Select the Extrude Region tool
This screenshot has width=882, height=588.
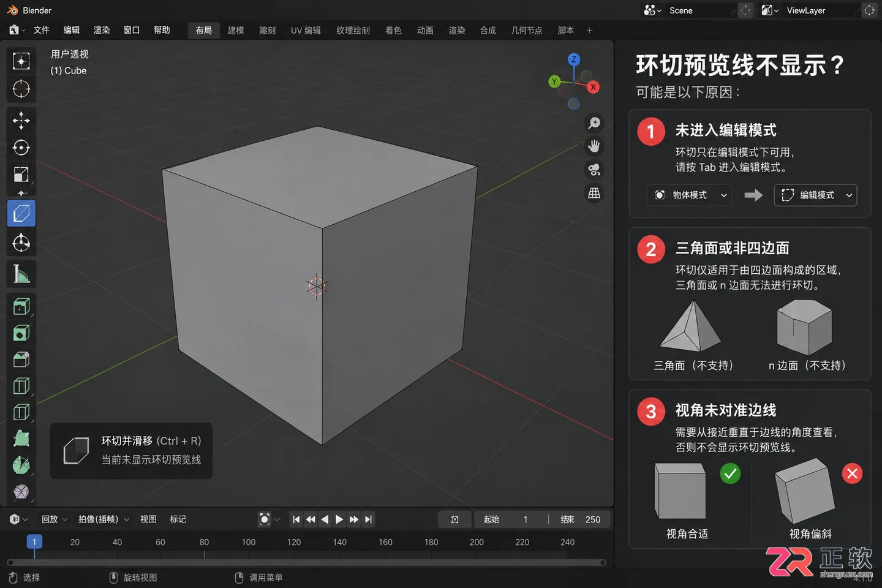click(21, 306)
